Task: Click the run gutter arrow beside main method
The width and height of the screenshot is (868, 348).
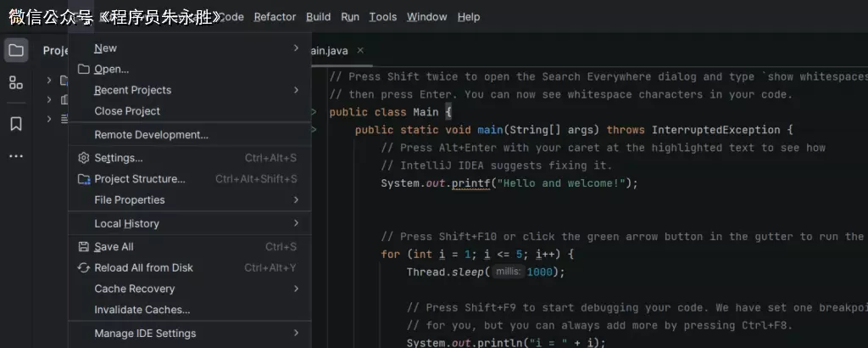Action: click(x=314, y=130)
